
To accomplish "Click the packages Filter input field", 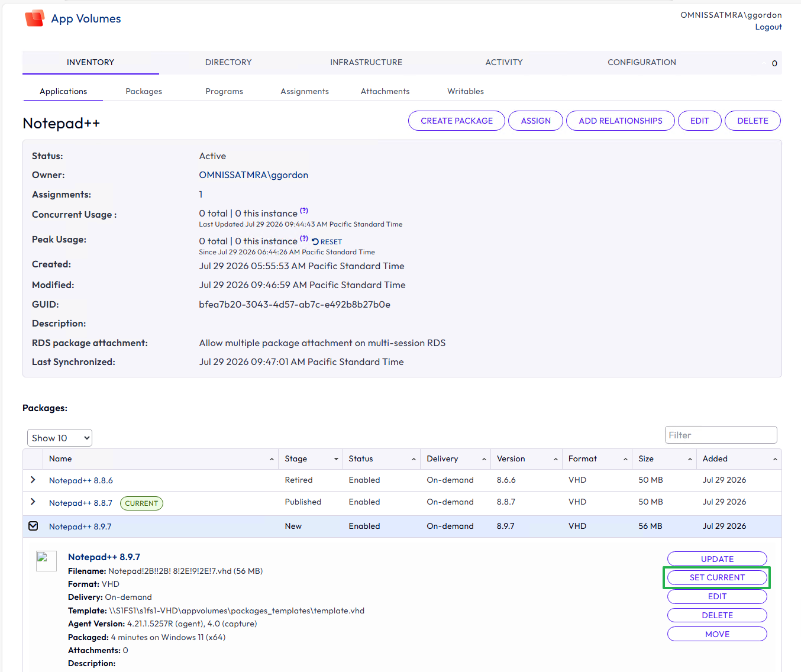I will [x=721, y=435].
